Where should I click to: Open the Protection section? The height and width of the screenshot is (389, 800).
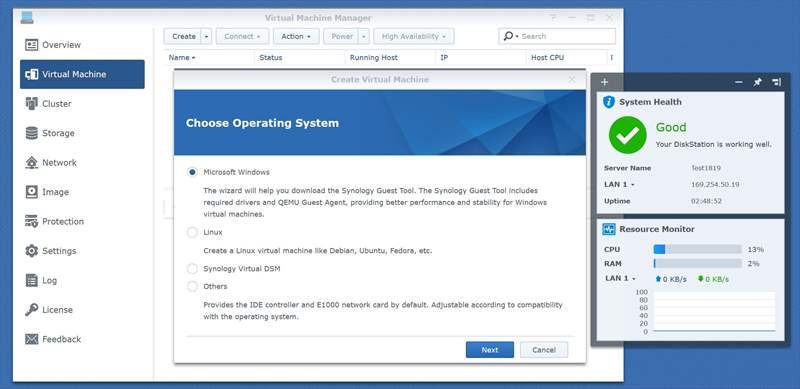tap(82, 222)
